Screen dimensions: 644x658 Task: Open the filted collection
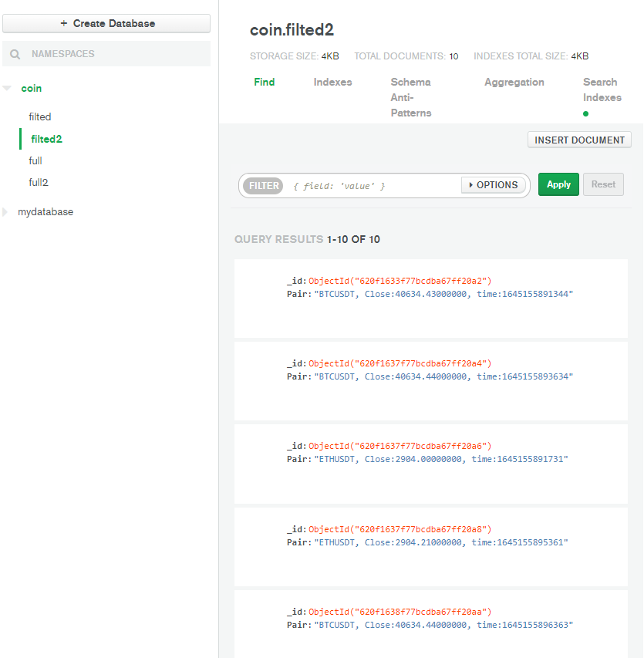click(40, 116)
